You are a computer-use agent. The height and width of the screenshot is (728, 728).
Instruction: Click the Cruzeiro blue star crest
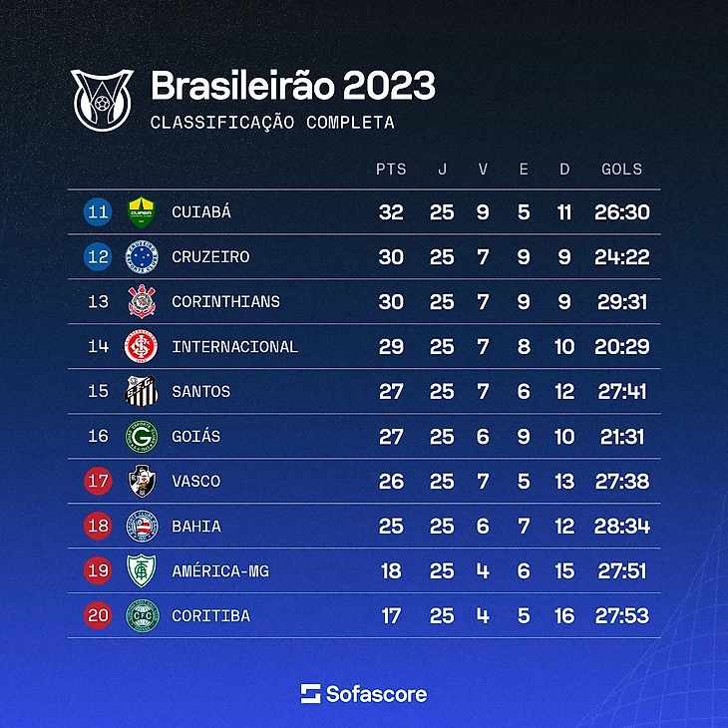click(142, 256)
